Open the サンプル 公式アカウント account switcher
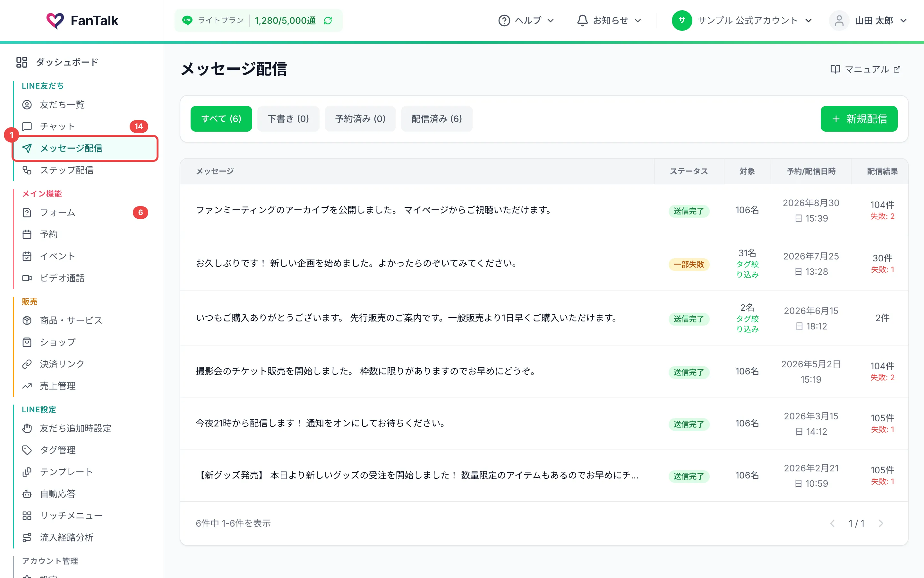 click(x=742, y=20)
